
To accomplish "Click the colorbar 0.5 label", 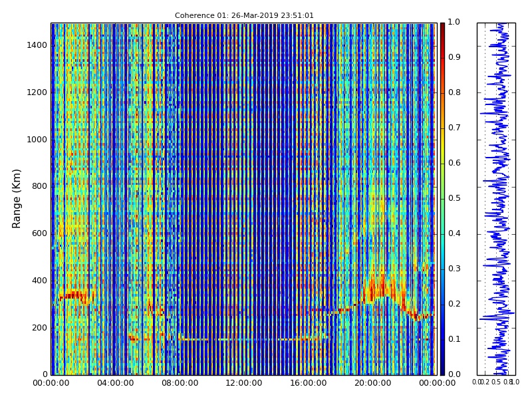I will click(454, 198).
